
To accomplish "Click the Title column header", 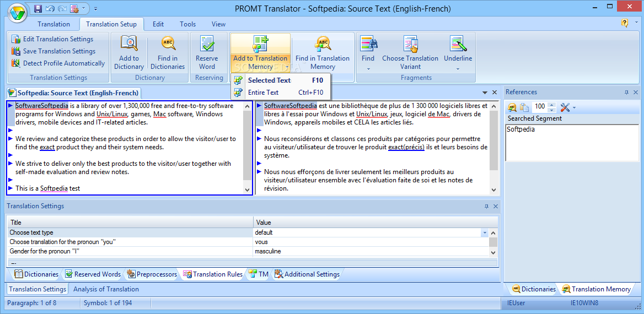I will tap(130, 223).
